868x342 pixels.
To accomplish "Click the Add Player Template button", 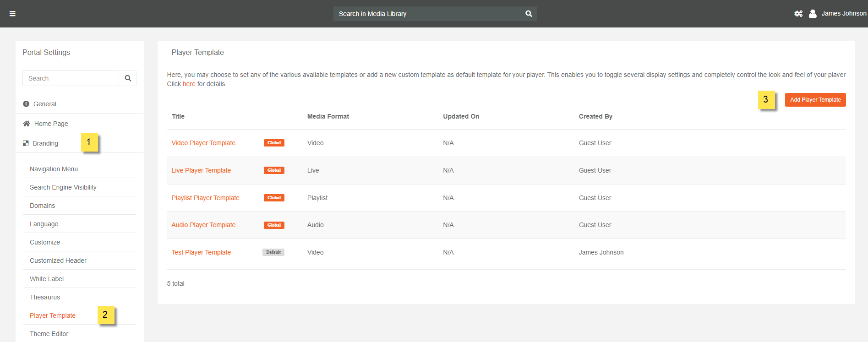I will (x=815, y=100).
